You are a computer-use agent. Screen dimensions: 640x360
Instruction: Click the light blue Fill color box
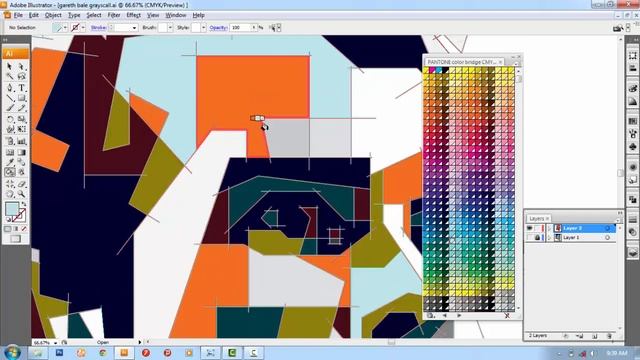[x=11, y=209]
